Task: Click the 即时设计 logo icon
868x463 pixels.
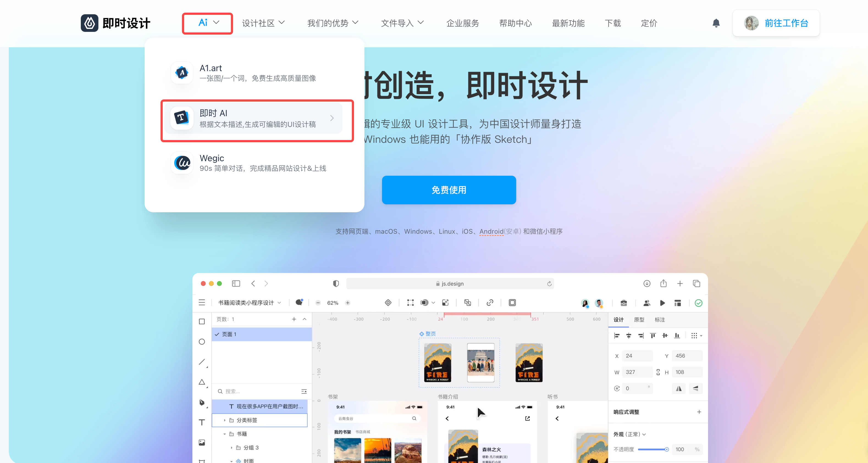Action: click(x=89, y=23)
